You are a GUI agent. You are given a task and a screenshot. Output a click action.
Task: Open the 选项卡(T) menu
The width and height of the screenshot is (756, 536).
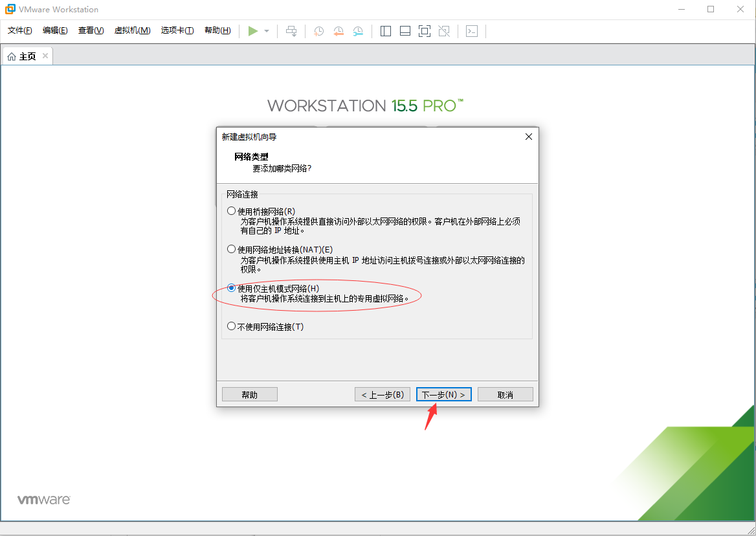(177, 30)
